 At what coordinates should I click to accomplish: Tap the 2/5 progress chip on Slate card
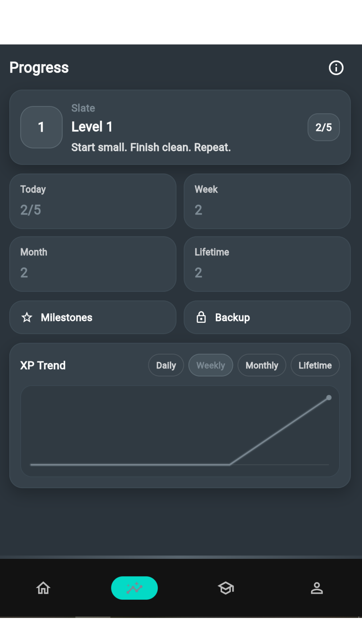[323, 127]
